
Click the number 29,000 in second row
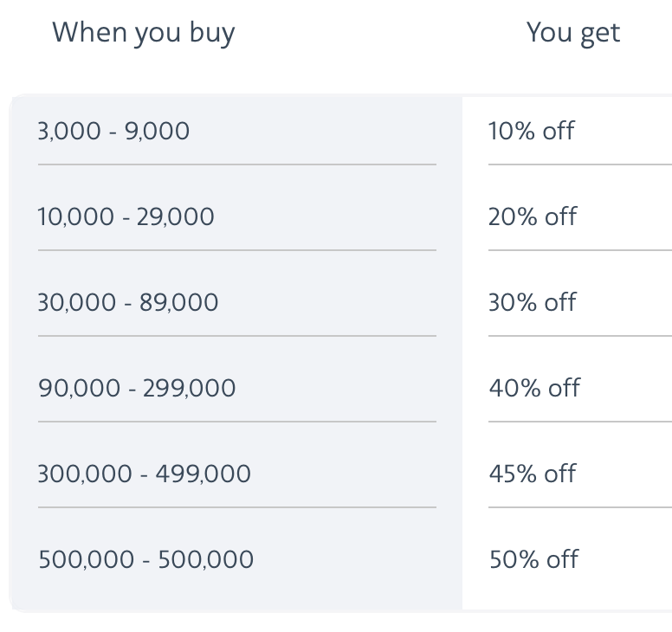pos(175,217)
